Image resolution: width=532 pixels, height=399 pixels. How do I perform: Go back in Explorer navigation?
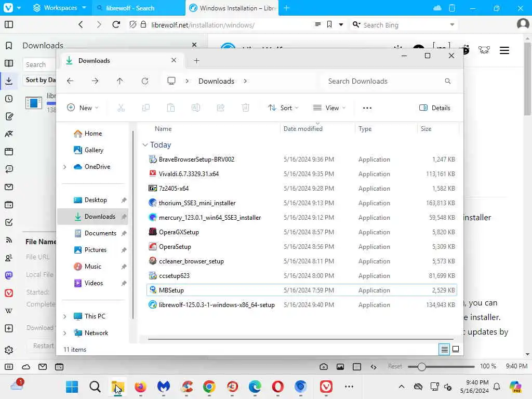point(70,81)
